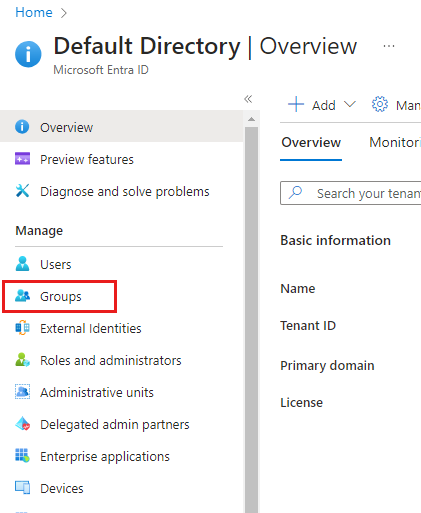This screenshot has width=421, height=513.
Task: Open the Delegated admin partners icon
Action: coord(22,424)
